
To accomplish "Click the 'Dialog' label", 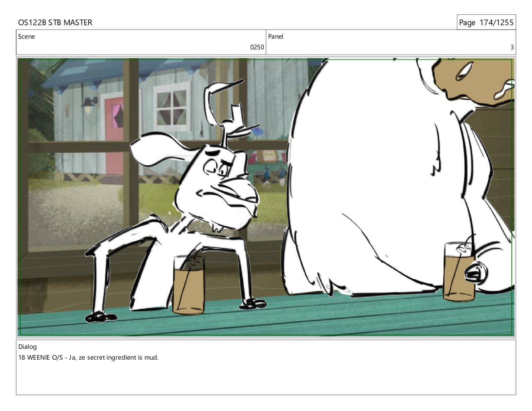I will click(28, 347).
